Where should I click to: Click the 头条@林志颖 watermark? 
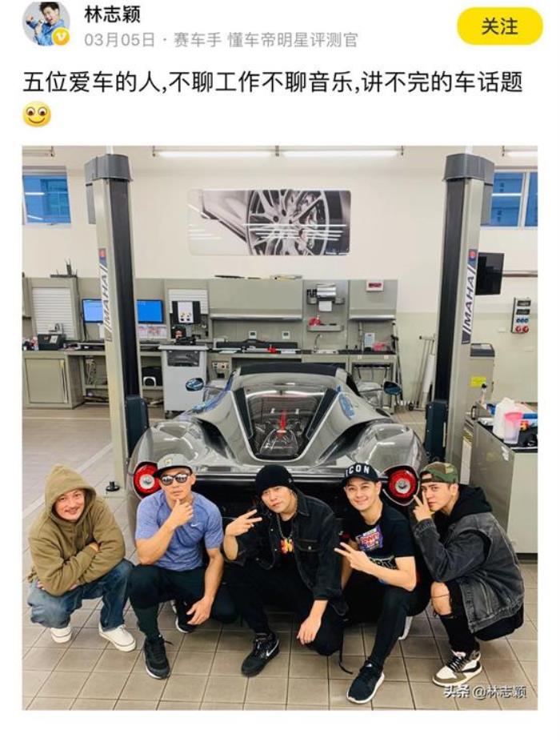485,692
